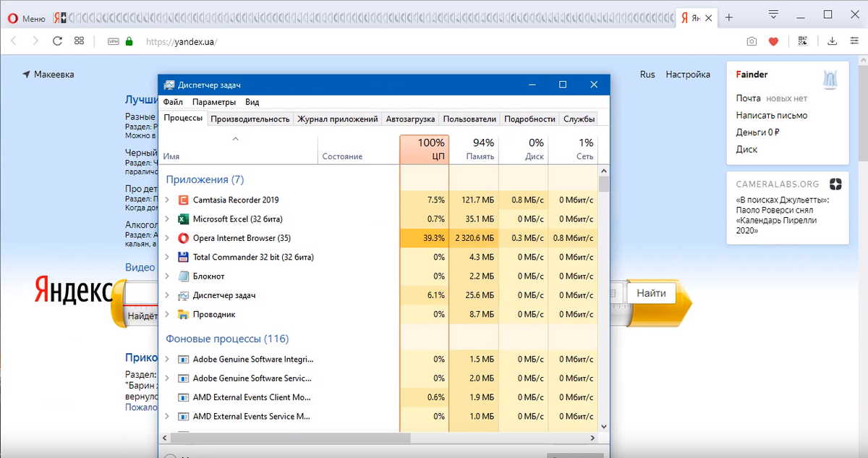Click the VPN badge in address bar
The image size is (868, 458).
click(x=113, y=42)
